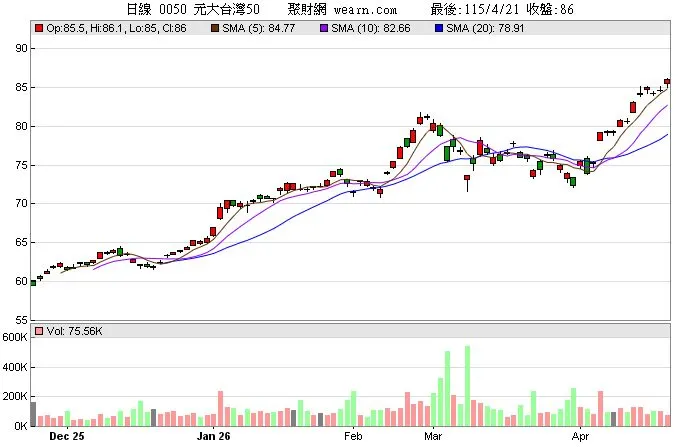Click the first green candlestick at 60
700x447 pixels.
[33, 283]
